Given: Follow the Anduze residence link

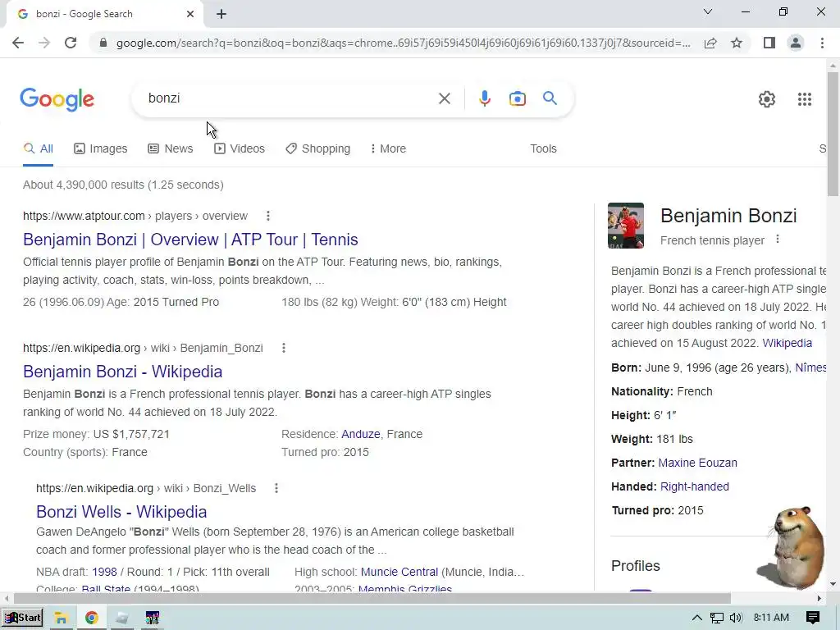Looking at the screenshot, I should point(361,434).
